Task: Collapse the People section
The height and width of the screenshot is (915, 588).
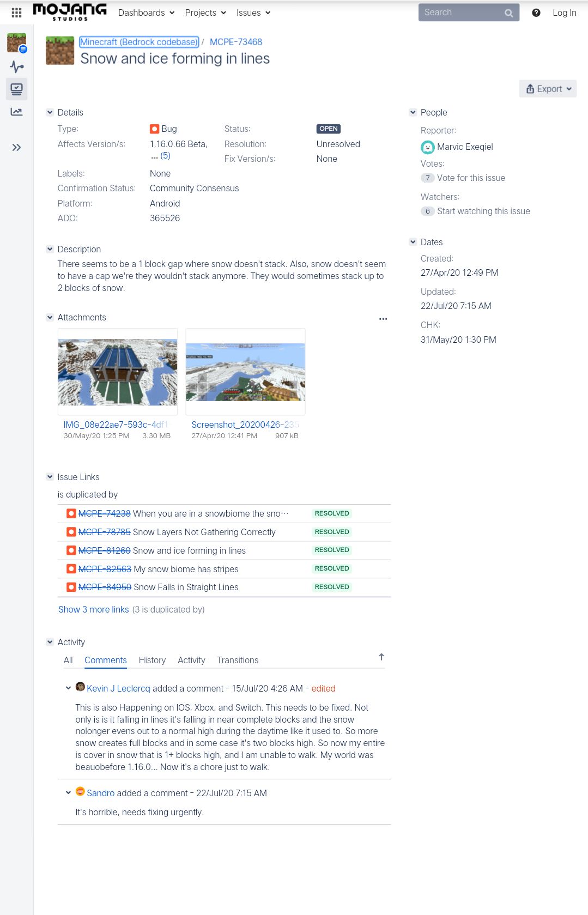Action: click(x=413, y=112)
